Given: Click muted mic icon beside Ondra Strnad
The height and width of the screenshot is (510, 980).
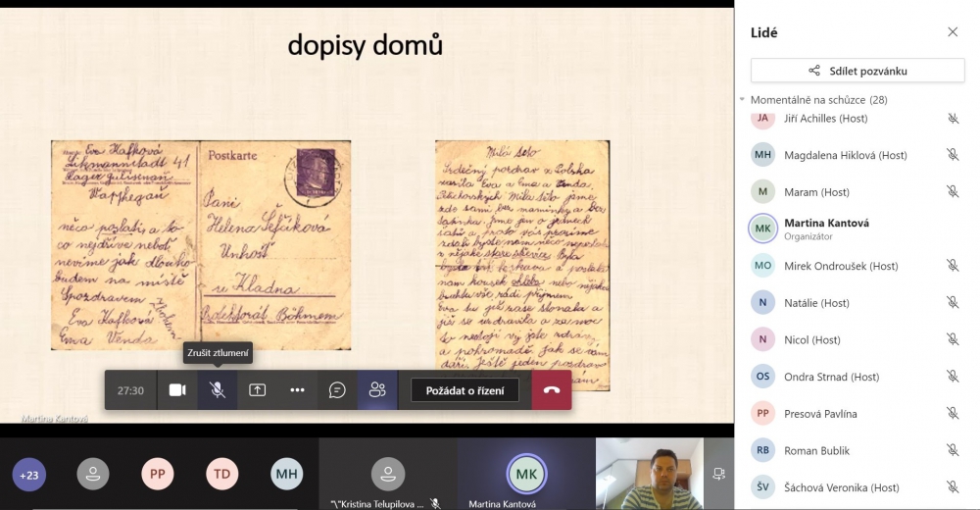Looking at the screenshot, I should click(954, 376).
